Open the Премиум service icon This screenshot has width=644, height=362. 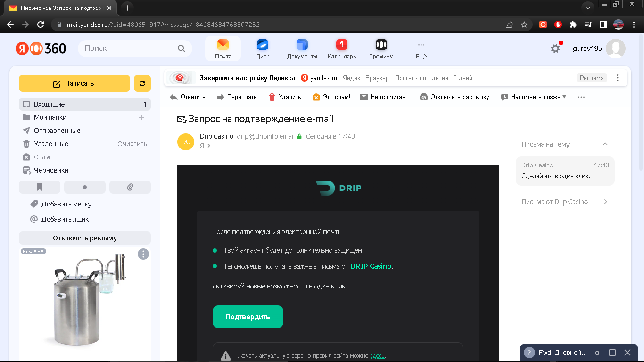(x=381, y=49)
